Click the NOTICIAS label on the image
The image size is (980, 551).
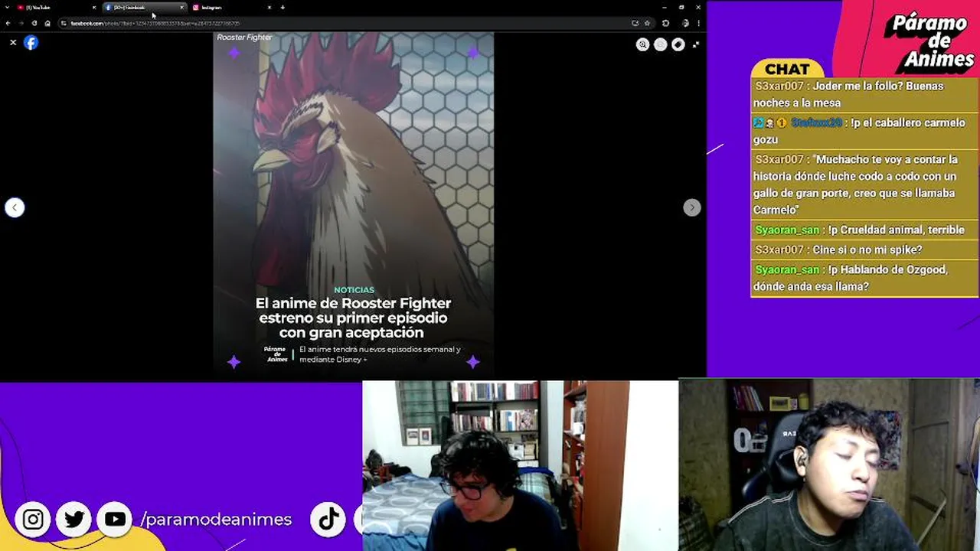click(x=354, y=290)
